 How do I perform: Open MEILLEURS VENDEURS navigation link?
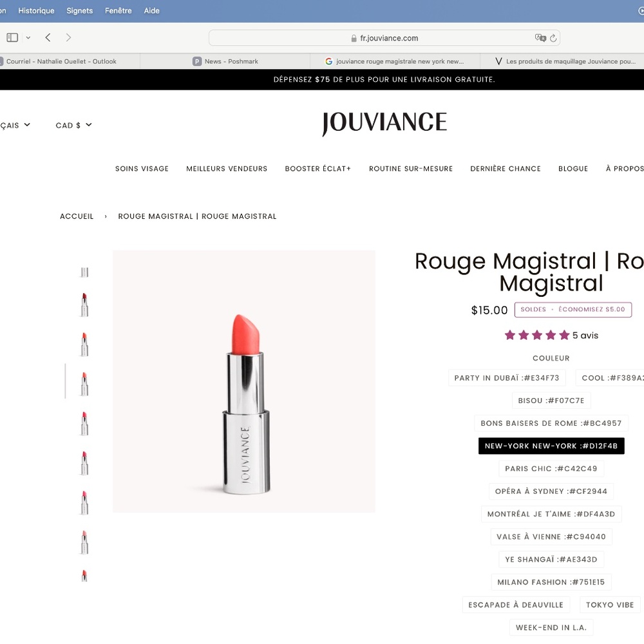[227, 169]
